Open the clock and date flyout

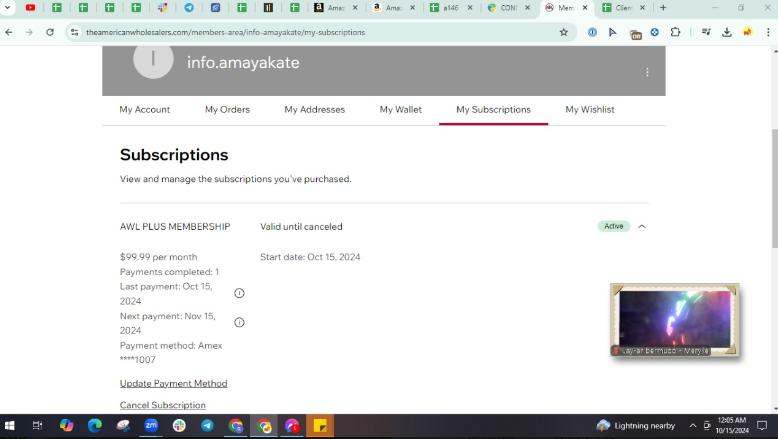click(x=732, y=426)
